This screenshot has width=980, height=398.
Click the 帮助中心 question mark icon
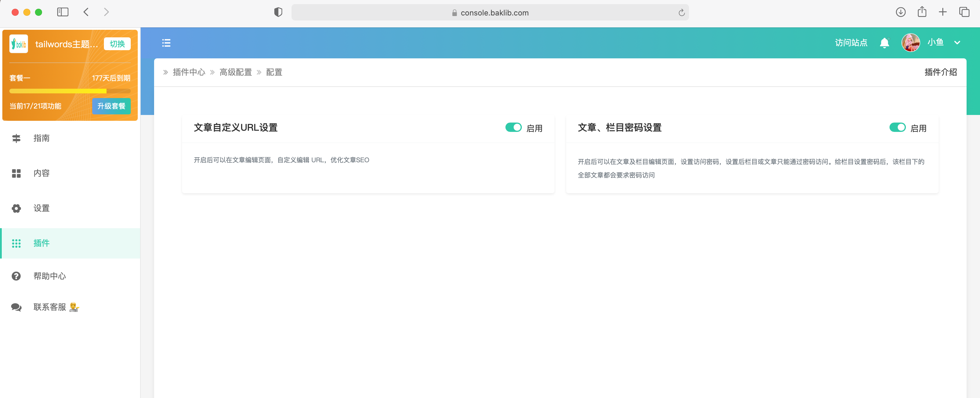coord(16,276)
